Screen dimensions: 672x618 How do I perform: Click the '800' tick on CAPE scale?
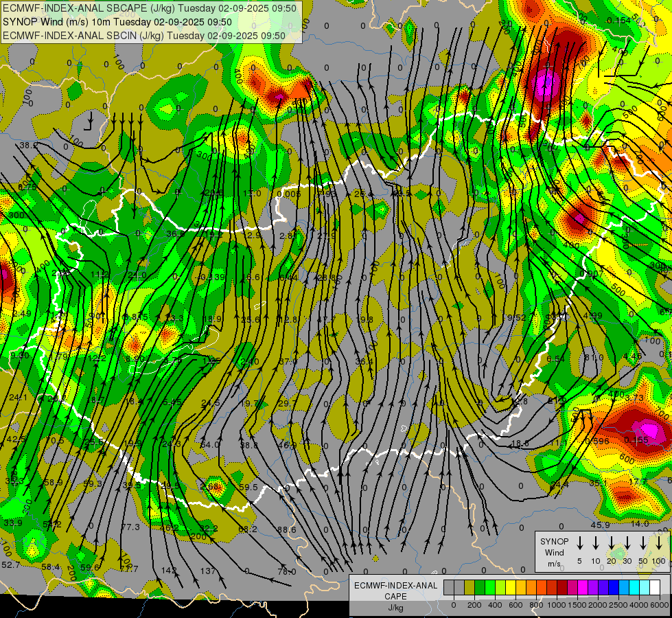point(537,605)
